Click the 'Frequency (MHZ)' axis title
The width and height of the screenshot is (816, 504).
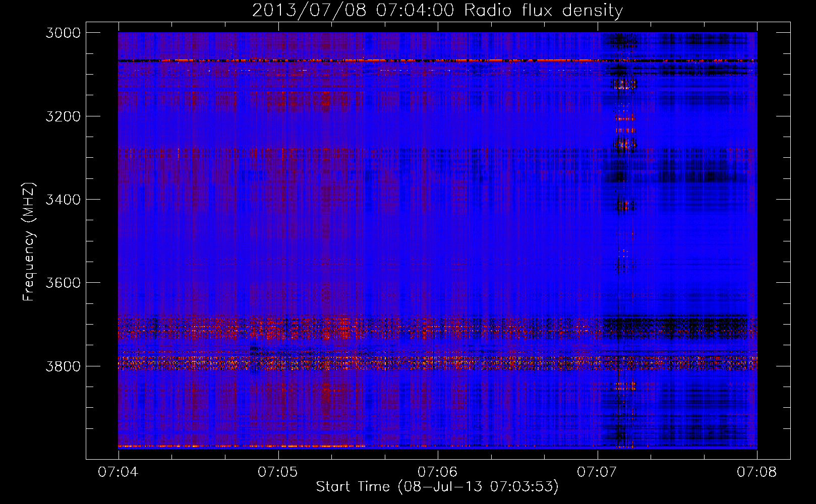click(x=29, y=242)
